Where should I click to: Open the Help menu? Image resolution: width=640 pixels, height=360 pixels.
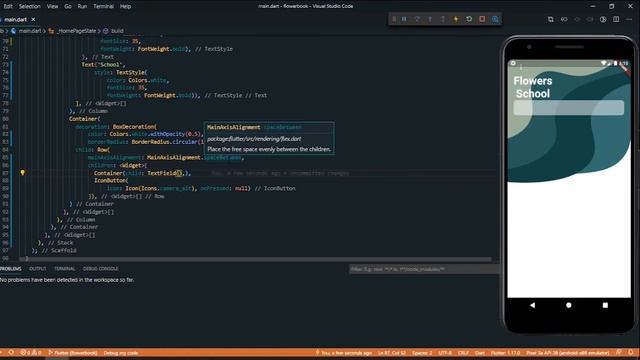[x=125, y=6]
